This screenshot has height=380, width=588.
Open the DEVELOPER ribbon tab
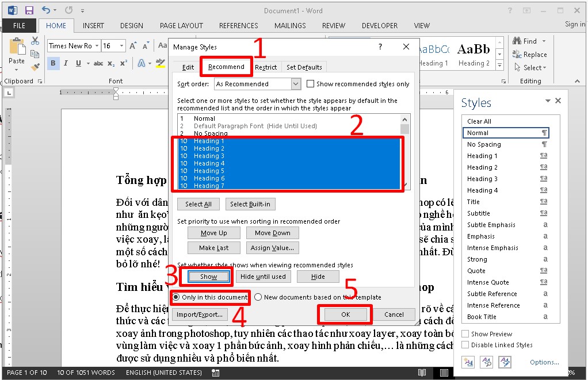point(380,25)
